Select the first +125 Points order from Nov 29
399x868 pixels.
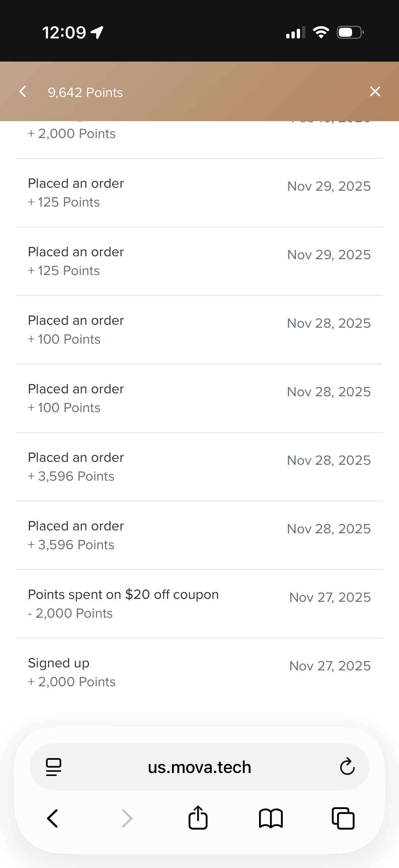[199, 193]
